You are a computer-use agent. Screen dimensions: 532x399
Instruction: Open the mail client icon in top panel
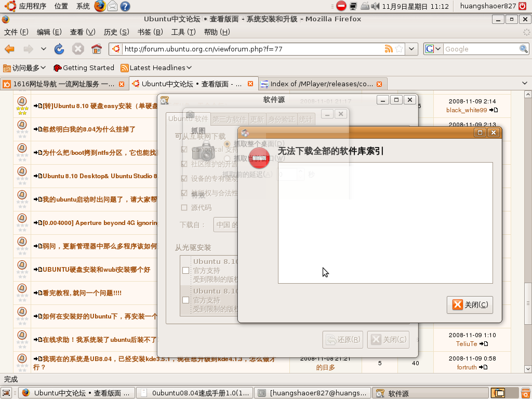(112, 6)
